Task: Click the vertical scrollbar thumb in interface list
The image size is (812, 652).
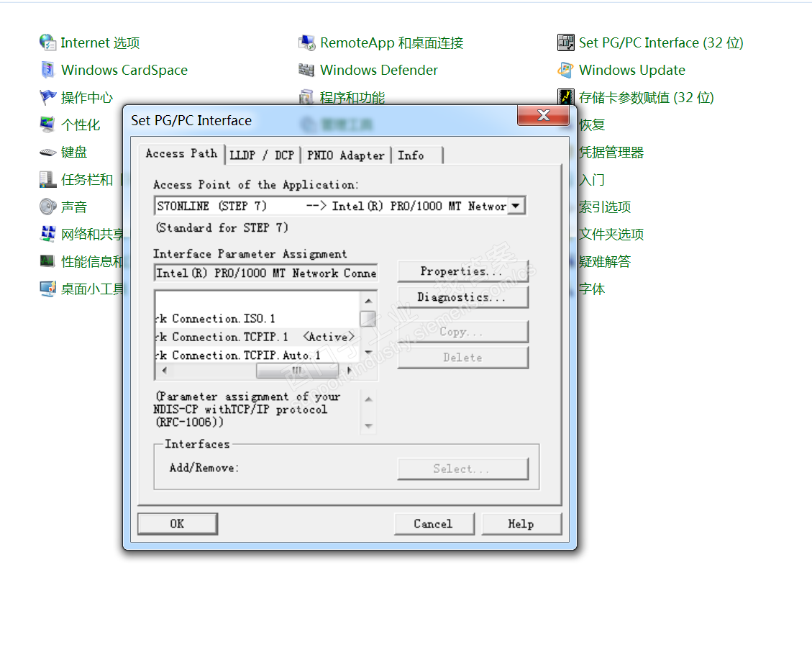Action: (x=368, y=319)
